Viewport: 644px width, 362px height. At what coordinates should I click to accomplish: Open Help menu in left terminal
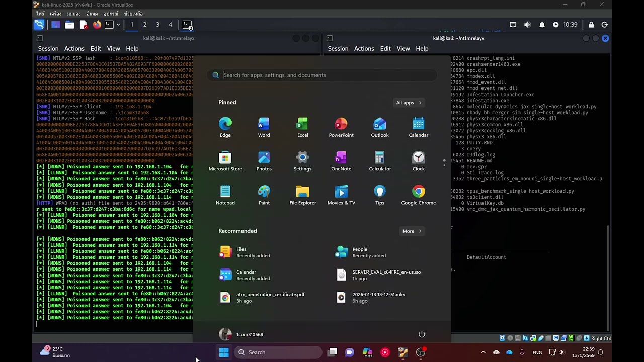132,49
